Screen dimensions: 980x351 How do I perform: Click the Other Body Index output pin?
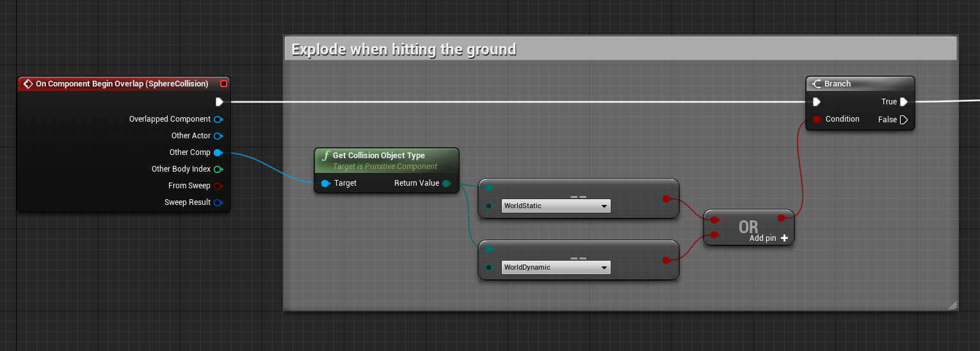click(x=218, y=169)
